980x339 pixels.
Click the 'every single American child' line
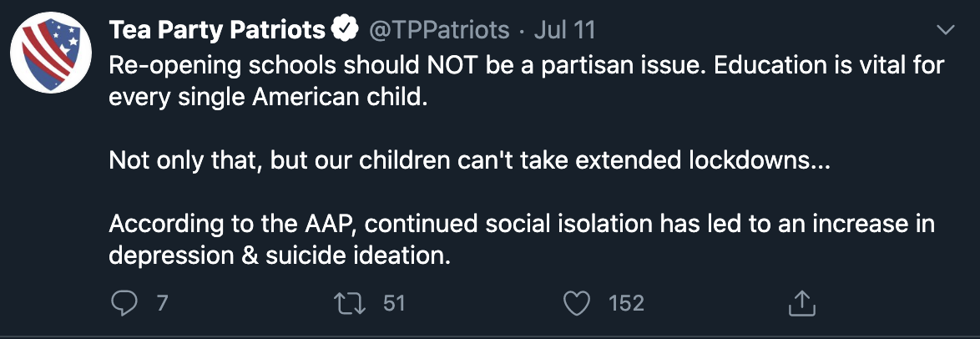tap(268, 99)
